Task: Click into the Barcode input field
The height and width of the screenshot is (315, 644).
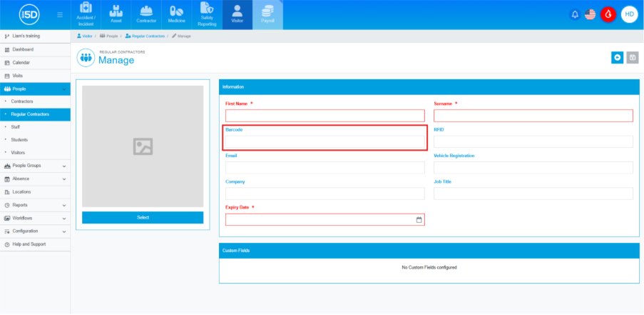Action: 324,142
